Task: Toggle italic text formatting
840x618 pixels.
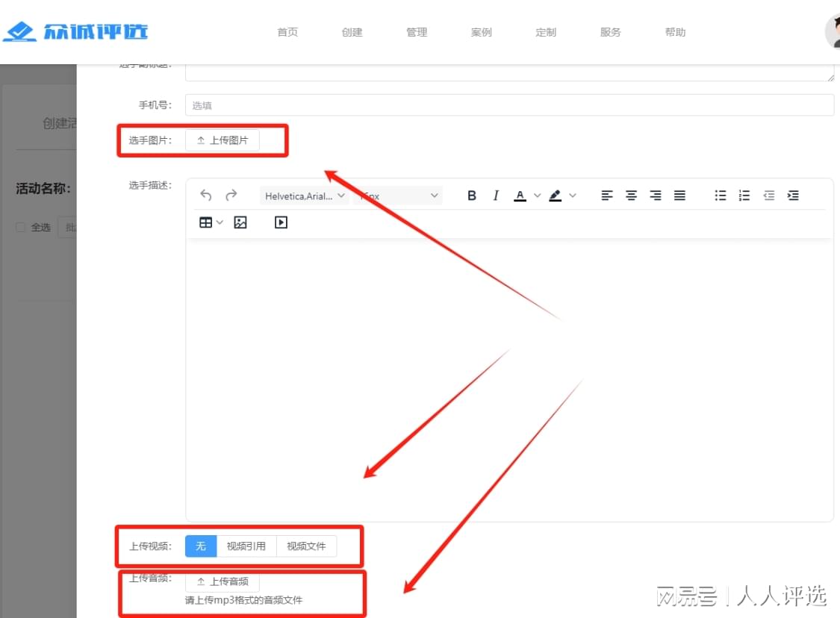Action: click(496, 196)
